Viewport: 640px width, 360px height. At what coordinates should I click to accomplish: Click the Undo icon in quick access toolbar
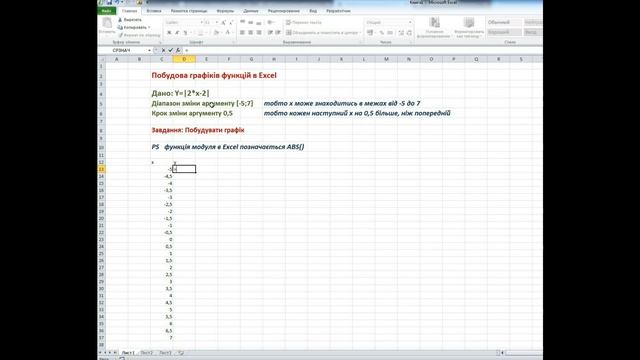click(117, 2)
